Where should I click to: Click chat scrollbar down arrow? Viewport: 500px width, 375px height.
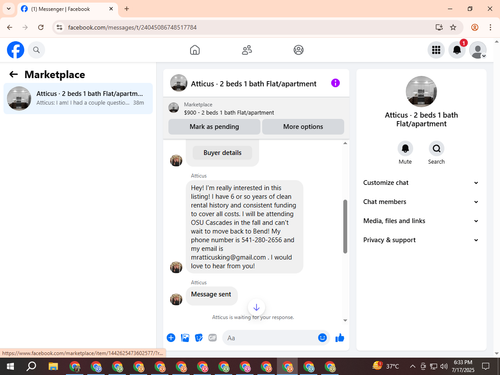point(345,320)
